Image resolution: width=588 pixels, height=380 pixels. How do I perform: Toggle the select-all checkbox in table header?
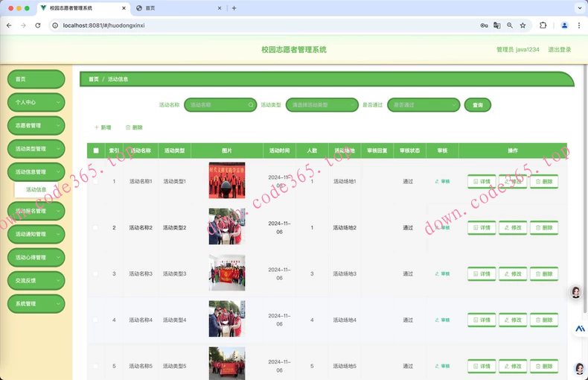click(x=96, y=151)
